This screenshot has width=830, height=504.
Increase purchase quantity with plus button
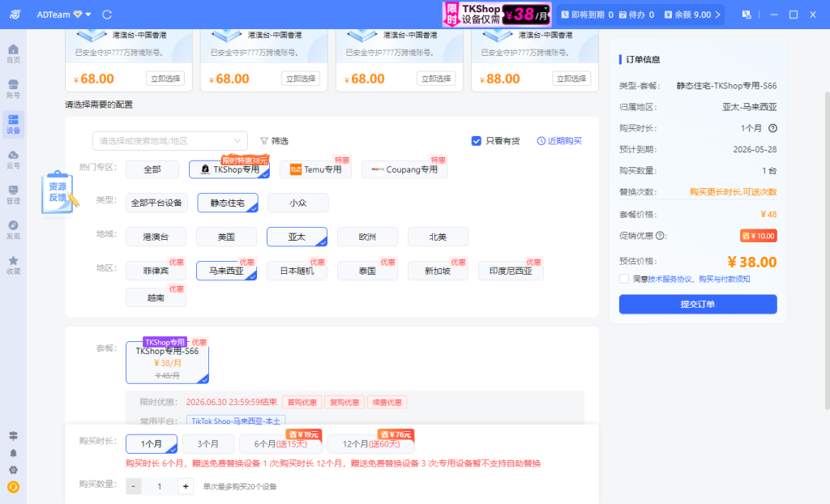point(186,486)
